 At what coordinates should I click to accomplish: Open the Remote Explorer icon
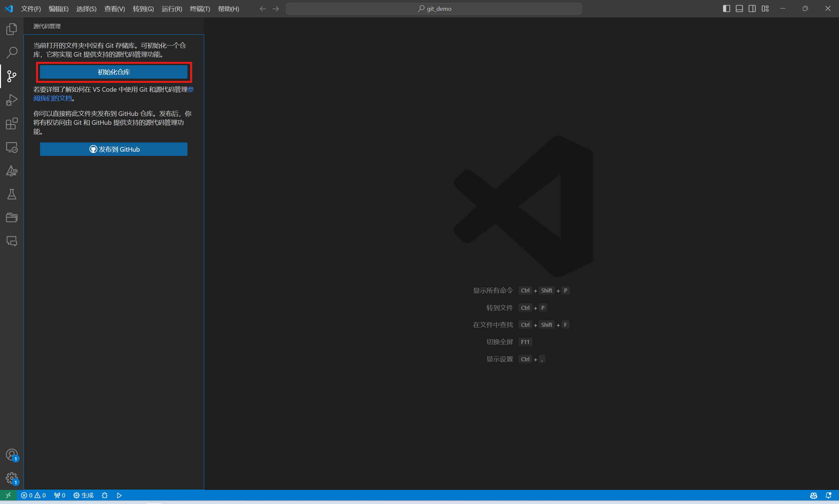point(11,147)
